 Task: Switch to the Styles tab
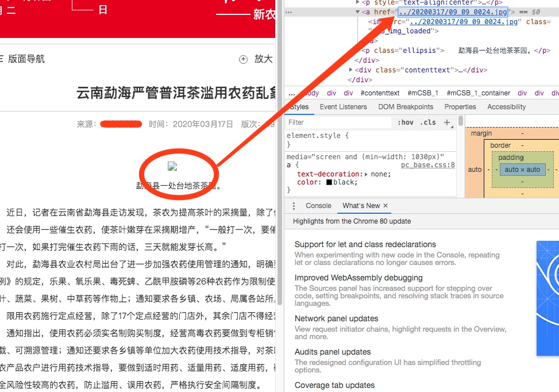(x=299, y=107)
